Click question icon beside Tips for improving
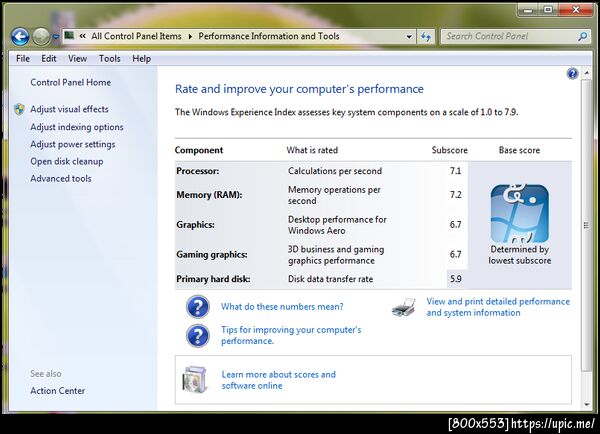Image resolution: width=600 pixels, height=434 pixels. point(197,336)
